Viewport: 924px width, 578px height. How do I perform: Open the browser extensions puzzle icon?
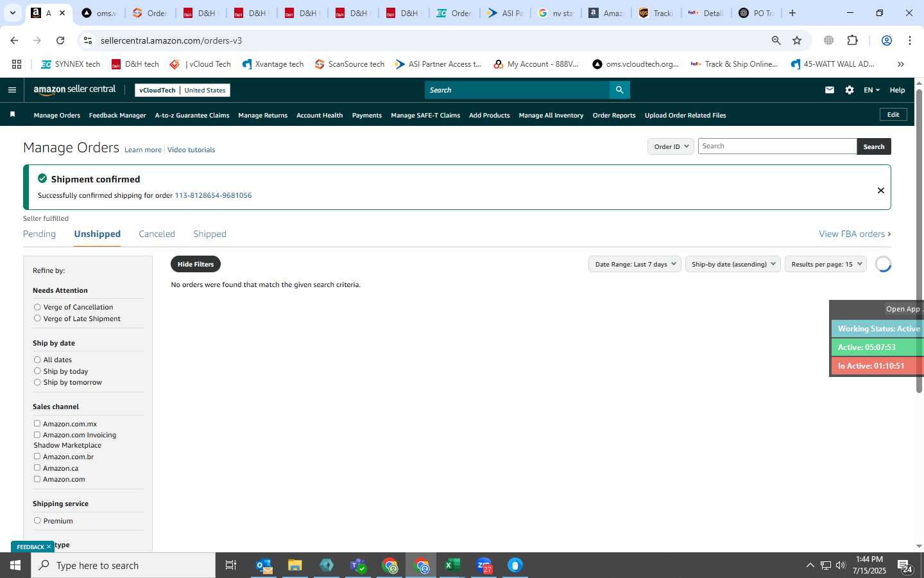[x=852, y=40]
